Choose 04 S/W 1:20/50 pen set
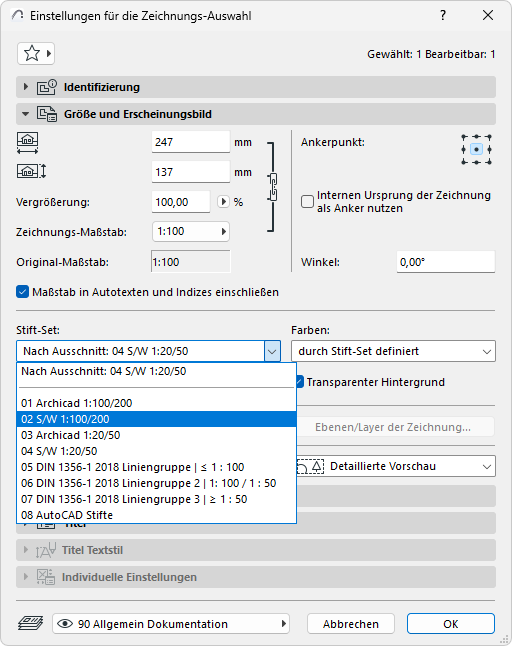 (157, 451)
